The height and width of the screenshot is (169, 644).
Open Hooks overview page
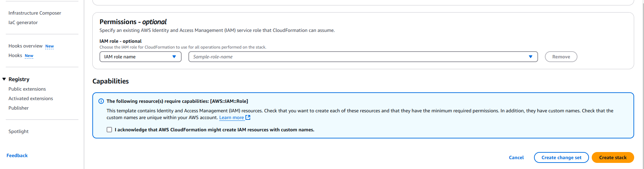(25, 46)
